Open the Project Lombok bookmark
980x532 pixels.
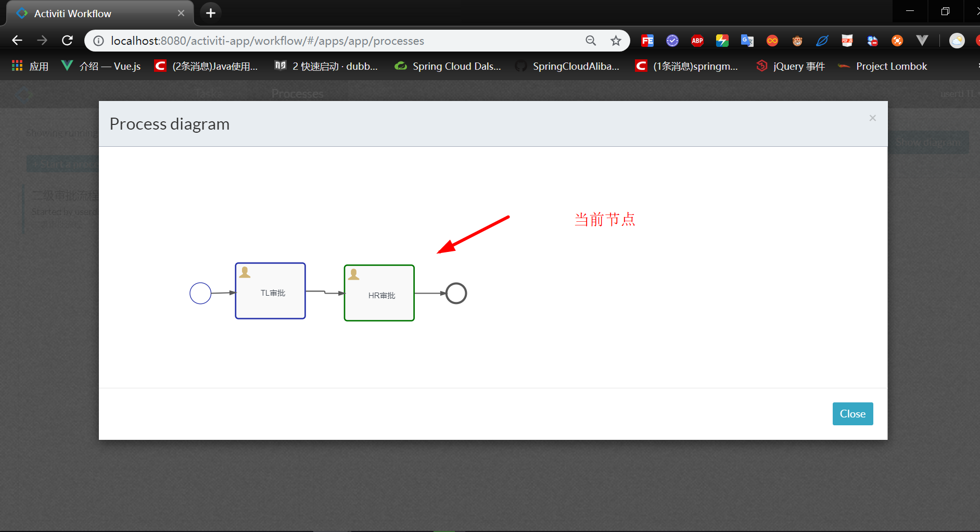pyautogui.click(x=883, y=66)
